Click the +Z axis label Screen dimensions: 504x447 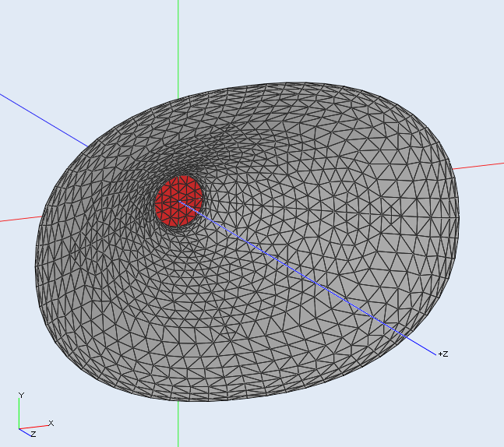point(443,354)
